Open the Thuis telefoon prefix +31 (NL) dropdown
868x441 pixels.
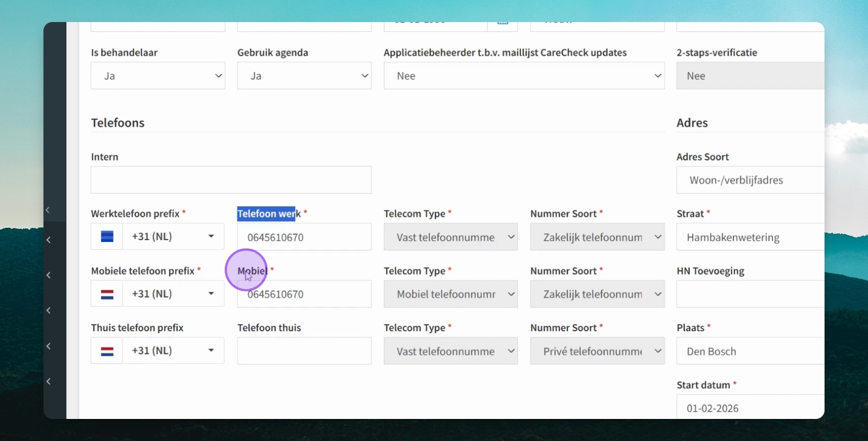[173, 351]
